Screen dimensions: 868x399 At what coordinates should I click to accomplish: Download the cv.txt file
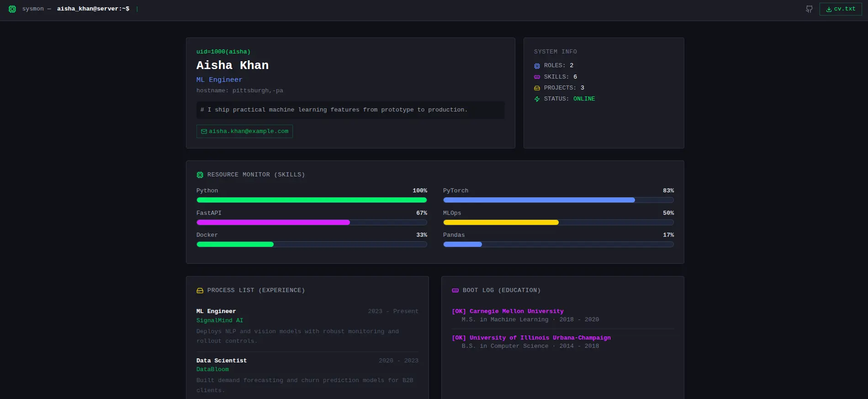tap(841, 9)
